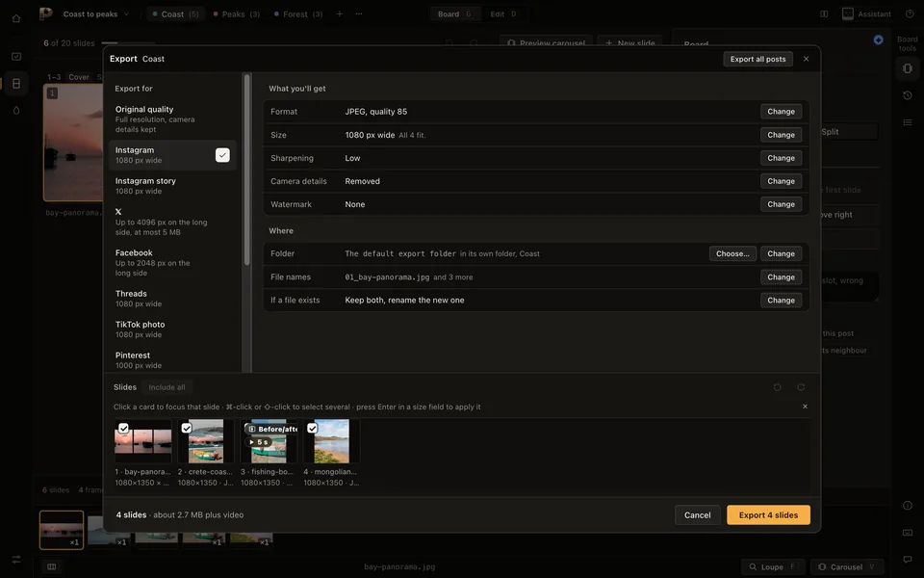924x578 pixels.
Task: Click the slides progress bar beside 6 of 20 slides
Action: tap(128, 43)
